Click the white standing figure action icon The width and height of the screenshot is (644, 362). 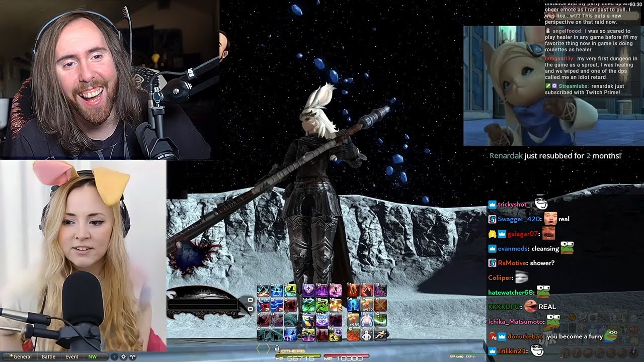[367, 334]
